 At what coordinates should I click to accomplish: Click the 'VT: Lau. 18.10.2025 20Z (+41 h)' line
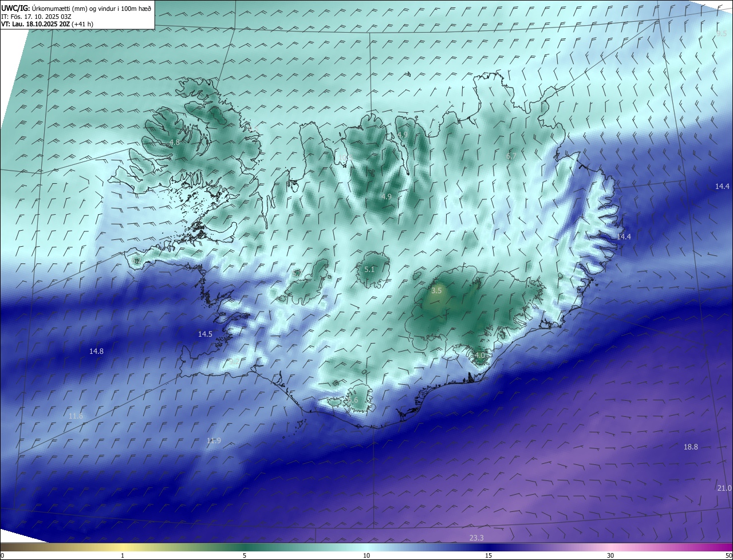coord(48,24)
